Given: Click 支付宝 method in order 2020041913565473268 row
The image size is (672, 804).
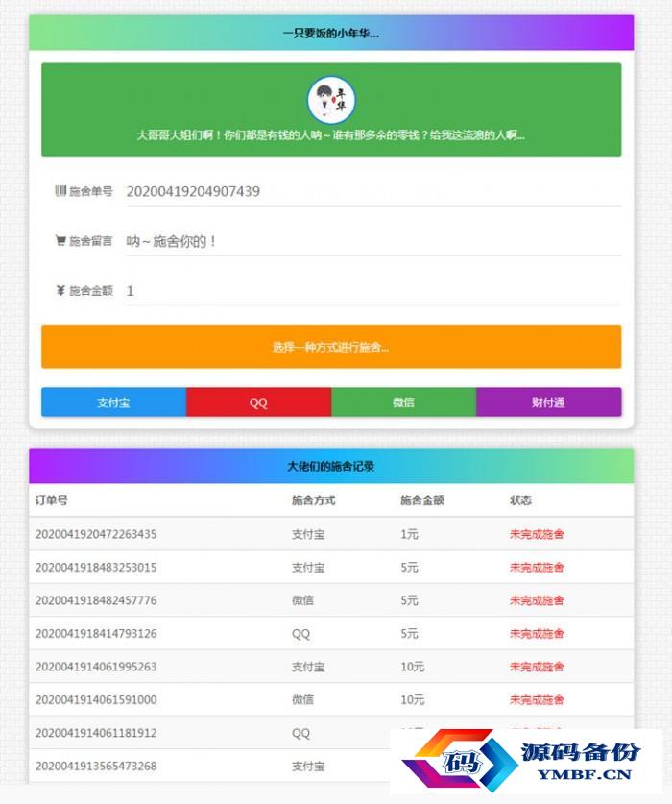Looking at the screenshot, I should click(x=308, y=766).
